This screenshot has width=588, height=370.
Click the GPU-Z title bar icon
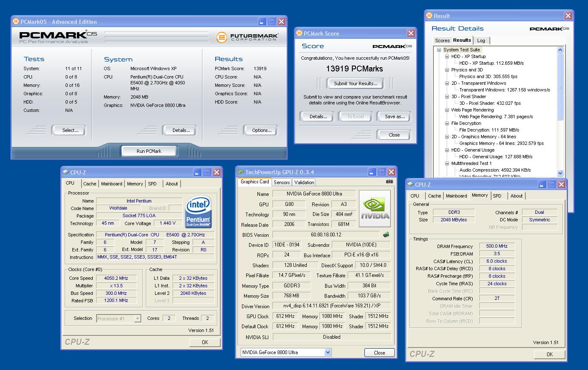[240, 172]
